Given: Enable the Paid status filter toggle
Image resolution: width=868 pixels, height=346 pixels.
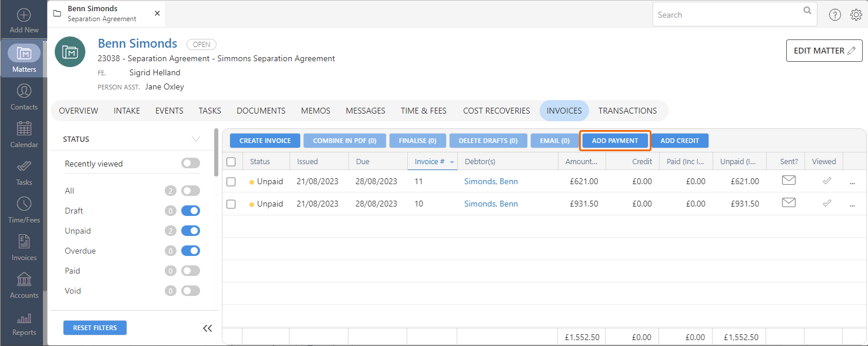Looking at the screenshot, I should pos(191,271).
